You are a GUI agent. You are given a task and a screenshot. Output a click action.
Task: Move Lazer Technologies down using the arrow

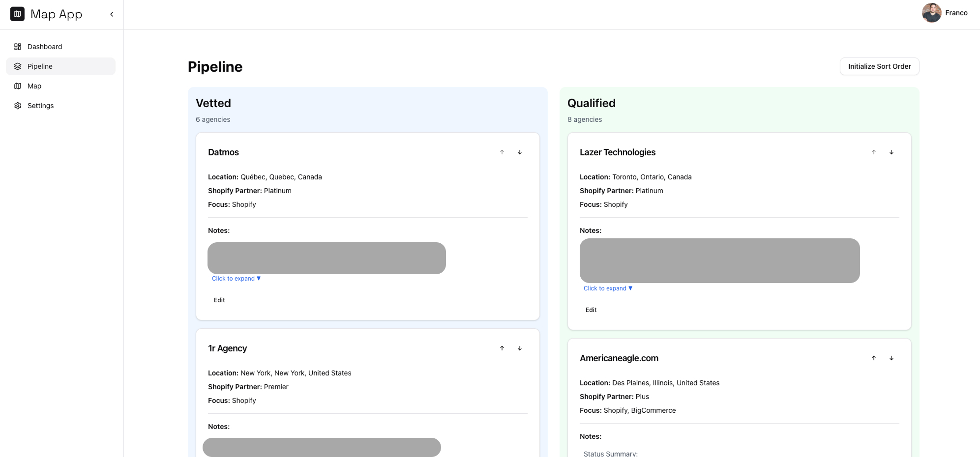tap(891, 152)
